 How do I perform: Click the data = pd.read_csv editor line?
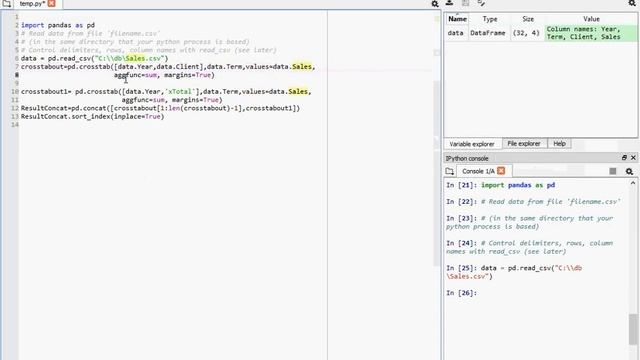[x=94, y=58]
